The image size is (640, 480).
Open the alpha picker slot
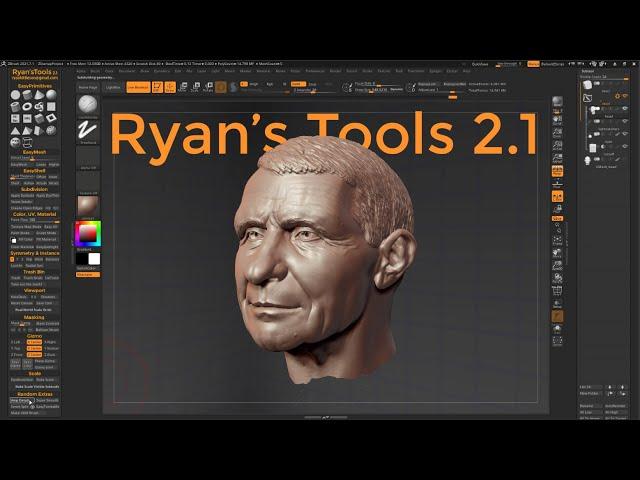click(x=88, y=156)
